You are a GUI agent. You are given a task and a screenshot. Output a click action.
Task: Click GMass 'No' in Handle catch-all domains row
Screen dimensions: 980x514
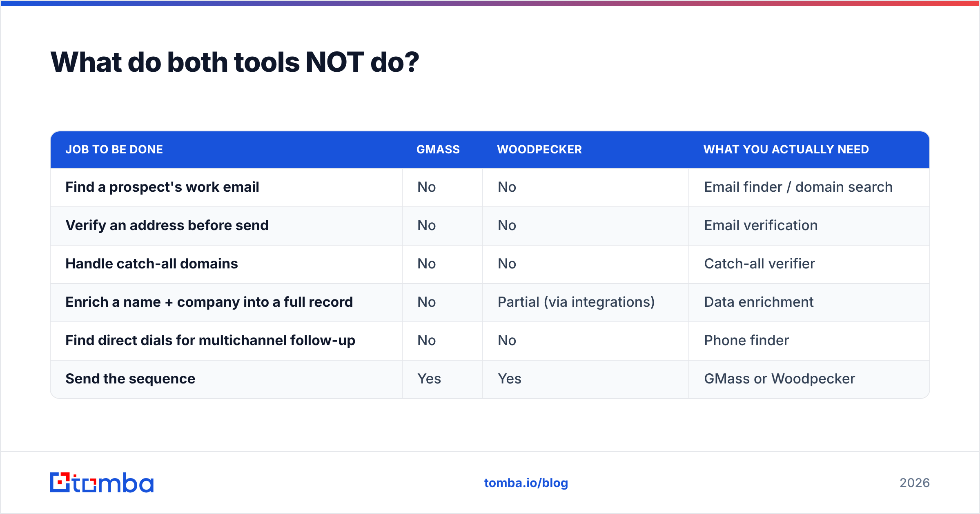click(427, 264)
